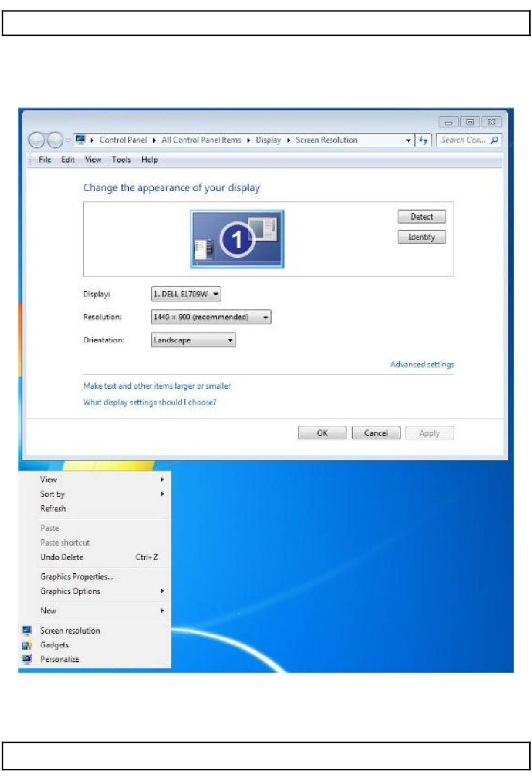Image resolution: width=532 pixels, height=780 pixels.
Task: Click the Identify button
Action: coord(422,237)
